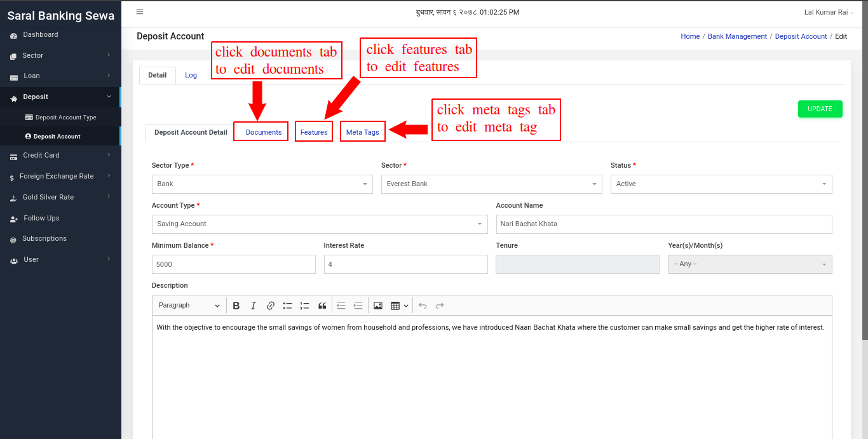Click the Account Name input field
This screenshot has width=868, height=439.
pos(664,224)
